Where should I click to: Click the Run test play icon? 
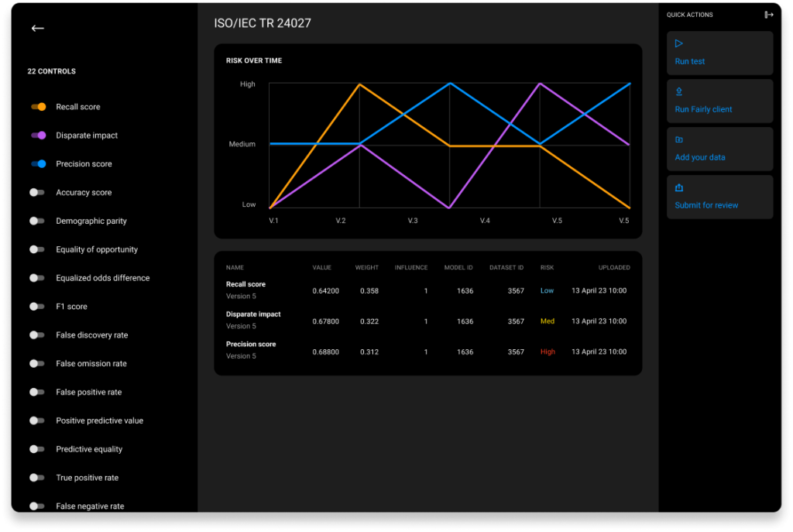(x=678, y=43)
